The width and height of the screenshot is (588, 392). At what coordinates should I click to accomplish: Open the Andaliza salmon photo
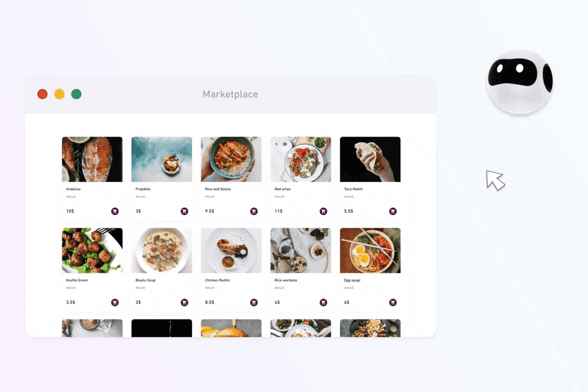[92, 159]
